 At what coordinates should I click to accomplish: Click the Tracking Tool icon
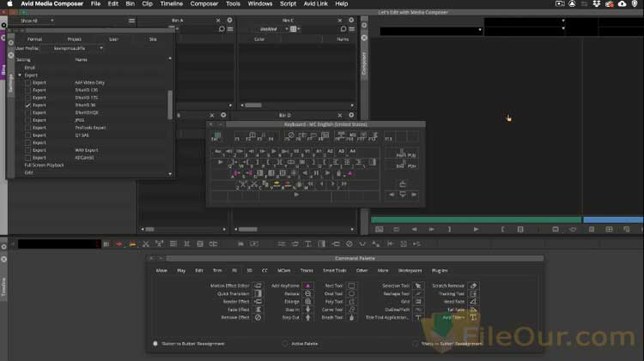473,293
